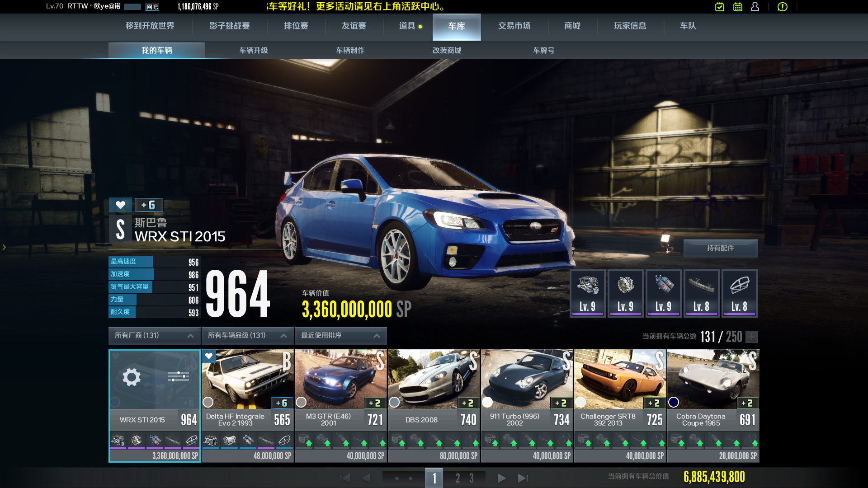Click the plus button to expand garage slots
This screenshot has height=488, width=868.
pos(752,337)
